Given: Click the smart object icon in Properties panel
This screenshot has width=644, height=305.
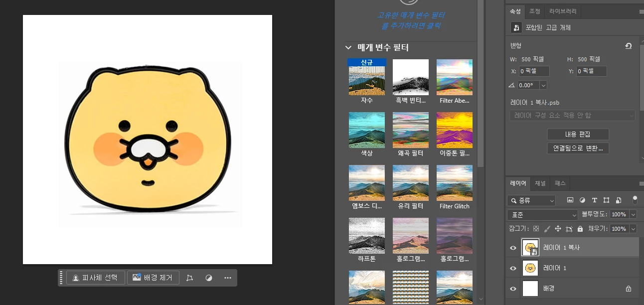Looking at the screenshot, I should [517, 28].
